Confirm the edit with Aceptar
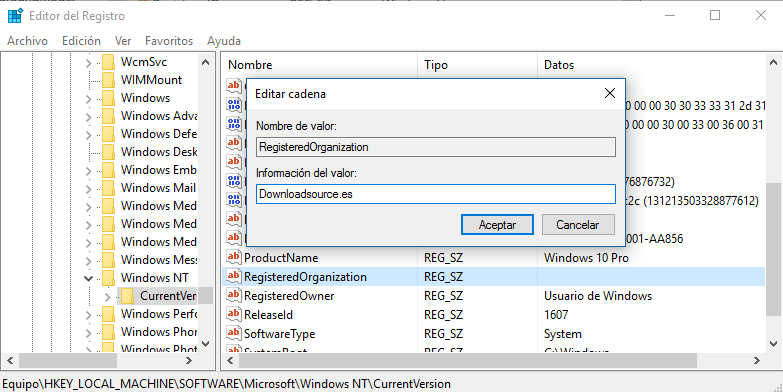This screenshot has width=783, height=392. tap(497, 225)
